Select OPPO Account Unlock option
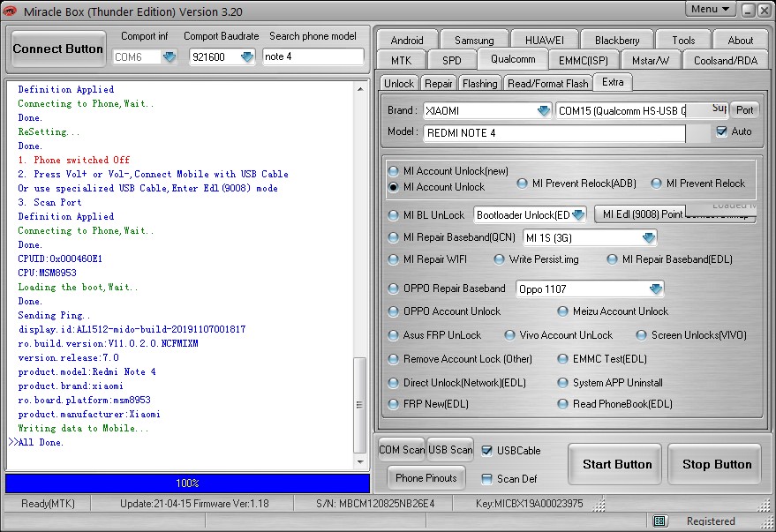 (393, 311)
